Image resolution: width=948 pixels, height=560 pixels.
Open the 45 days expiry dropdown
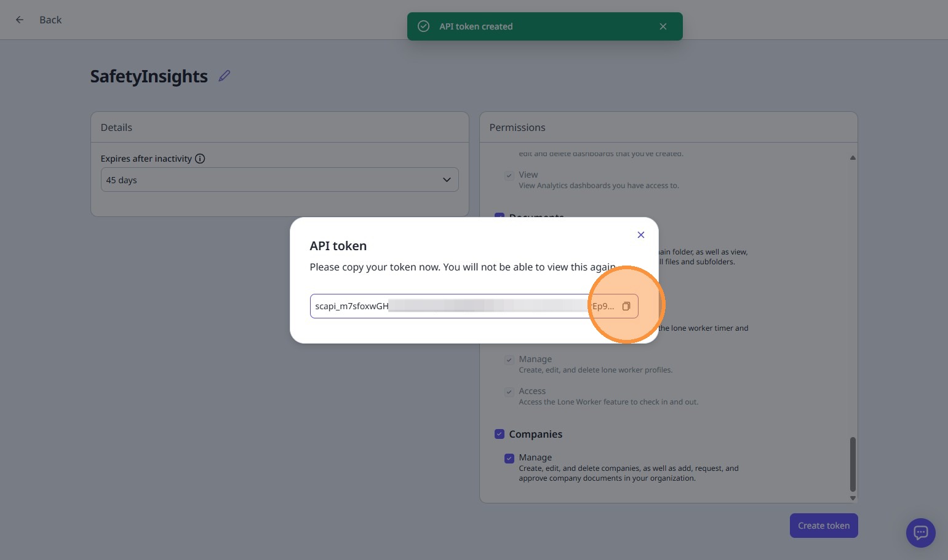pyautogui.click(x=279, y=179)
